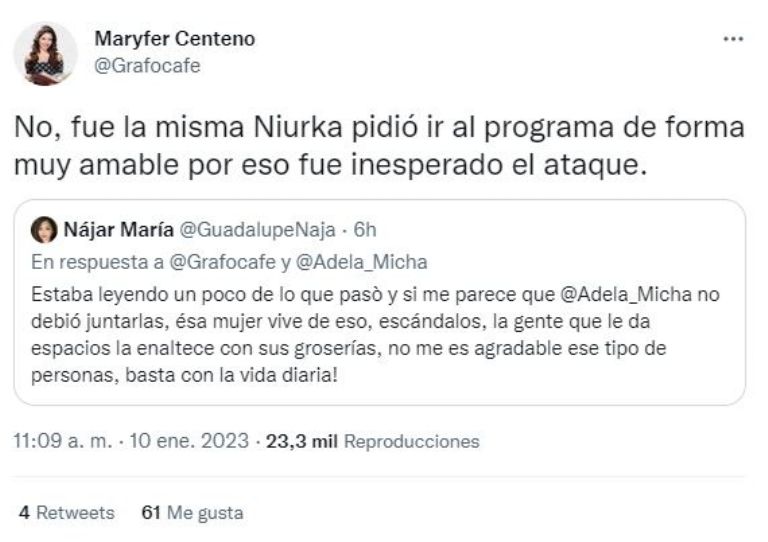Open the three-dot more options menu
Image resolution: width=768 pixels, height=542 pixels.
[733, 39]
